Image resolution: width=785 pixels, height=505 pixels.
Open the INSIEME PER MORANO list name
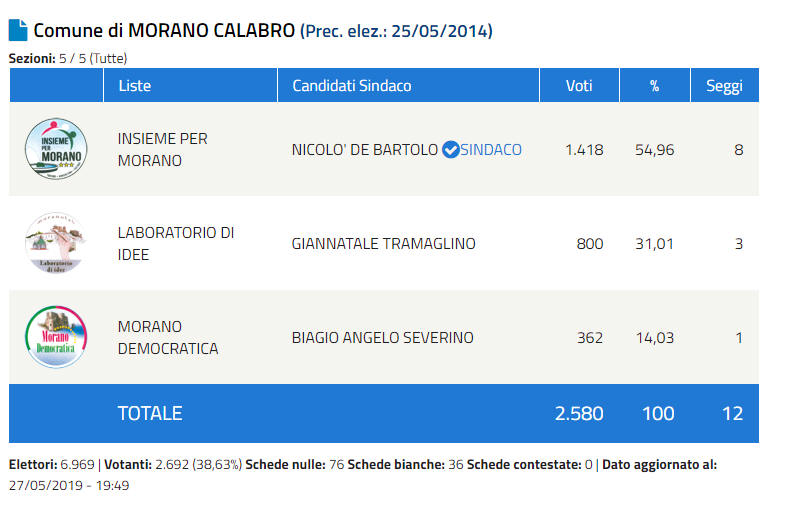point(162,149)
